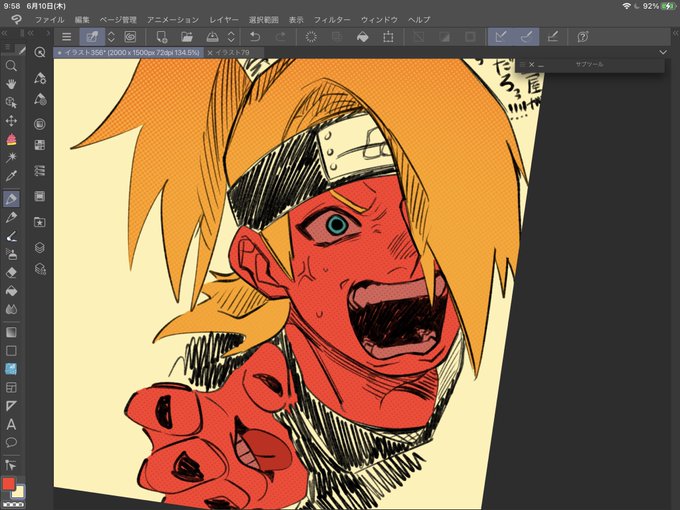Open Clip Studio support help icon
The height and width of the screenshot is (510, 680).
pos(583,37)
